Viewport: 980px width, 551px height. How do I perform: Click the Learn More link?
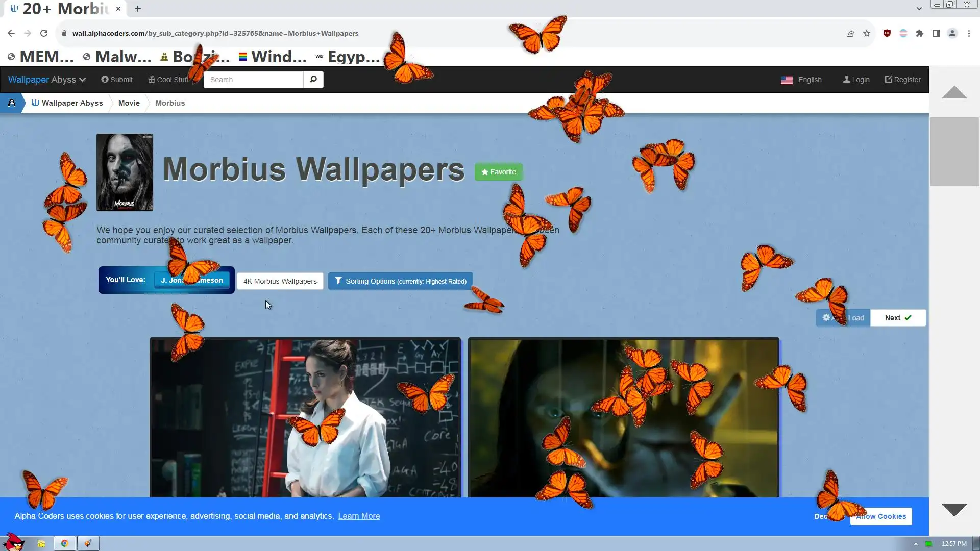coord(359,516)
